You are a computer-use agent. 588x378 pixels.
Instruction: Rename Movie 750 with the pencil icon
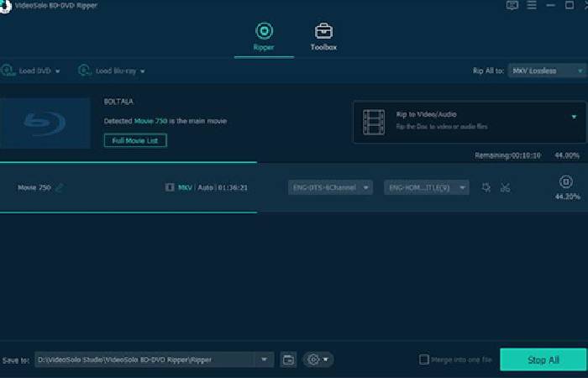[59, 187]
